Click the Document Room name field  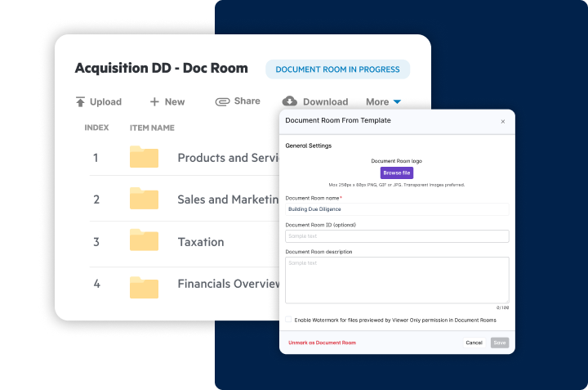tap(397, 209)
